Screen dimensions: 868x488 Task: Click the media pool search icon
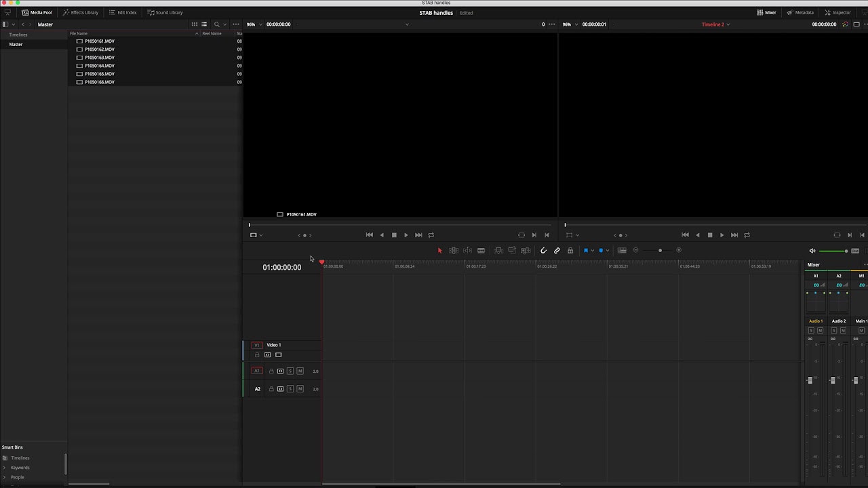217,24
